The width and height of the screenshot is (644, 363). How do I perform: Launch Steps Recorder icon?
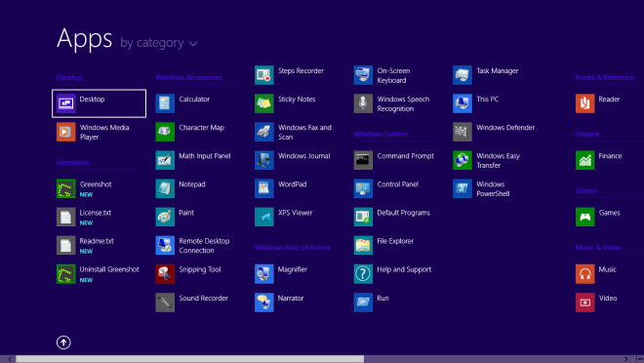[264, 75]
